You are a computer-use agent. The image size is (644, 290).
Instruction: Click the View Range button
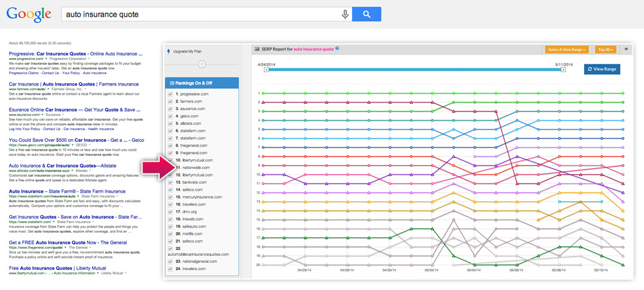(602, 69)
